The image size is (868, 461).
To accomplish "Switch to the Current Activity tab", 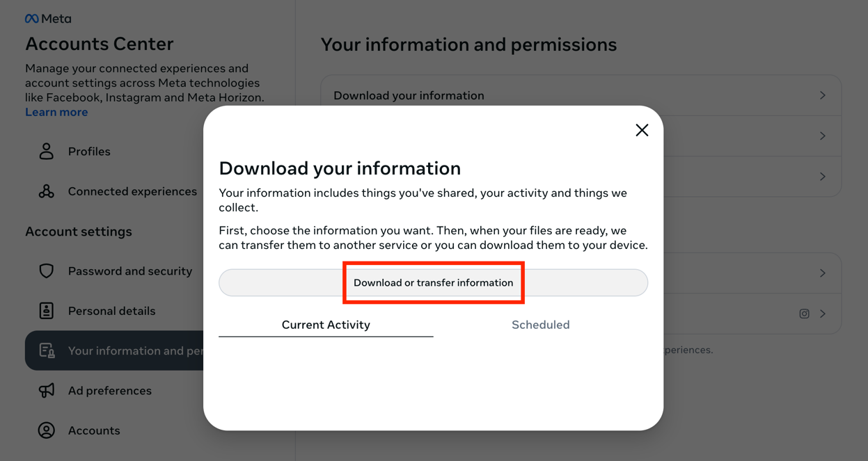I will click(x=326, y=325).
